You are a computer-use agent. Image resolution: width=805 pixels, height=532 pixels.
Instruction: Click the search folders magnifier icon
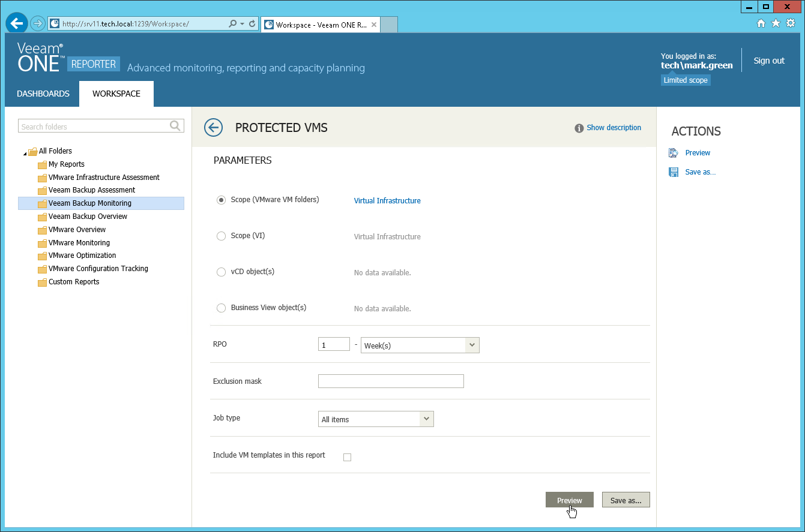[175, 126]
